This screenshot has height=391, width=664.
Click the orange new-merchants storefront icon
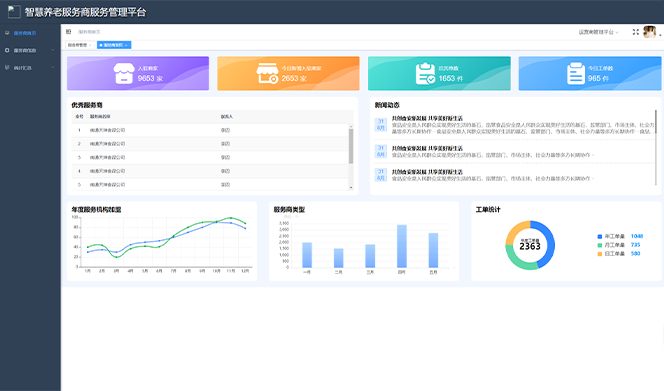coord(267,73)
